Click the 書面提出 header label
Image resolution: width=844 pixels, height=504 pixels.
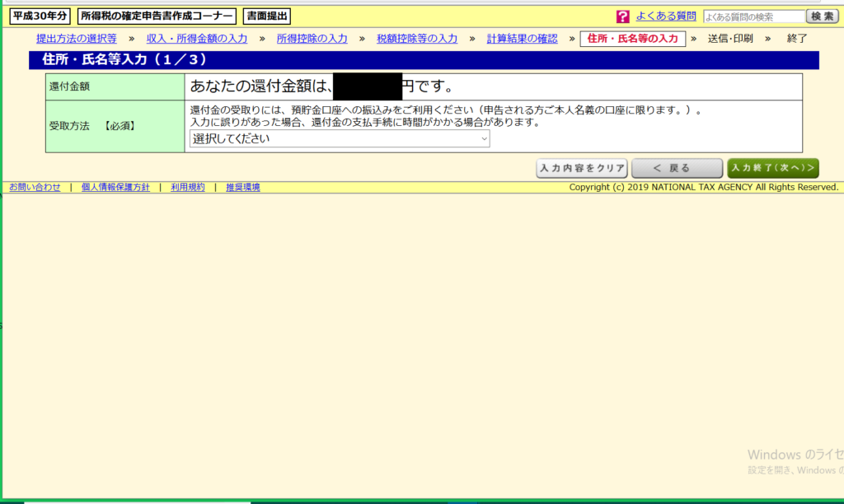(267, 16)
